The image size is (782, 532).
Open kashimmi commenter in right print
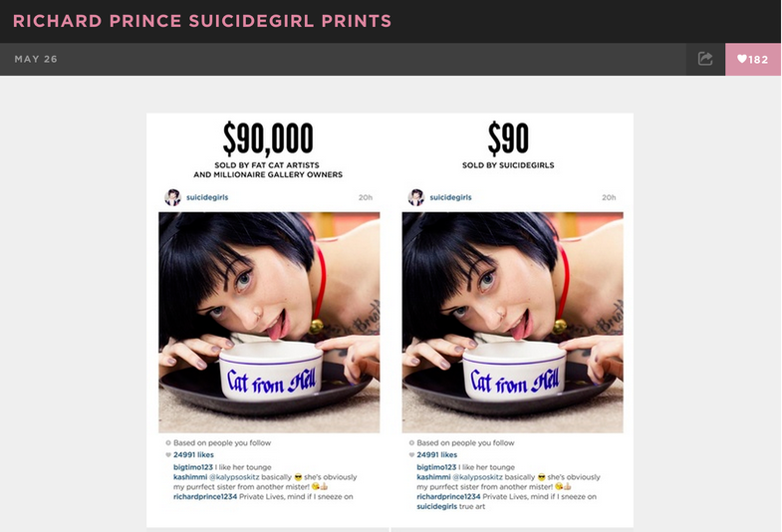433,477
